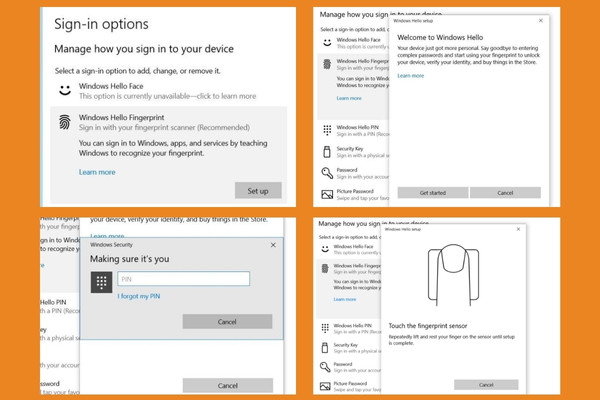Select Windows Hello PIN icon beside Touch fingerprint dialog
Image resolution: width=600 pixels, height=400 pixels.
(x=325, y=328)
